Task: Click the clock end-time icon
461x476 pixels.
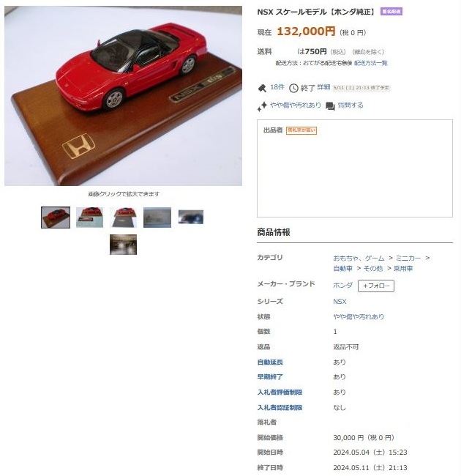Action: (x=293, y=88)
